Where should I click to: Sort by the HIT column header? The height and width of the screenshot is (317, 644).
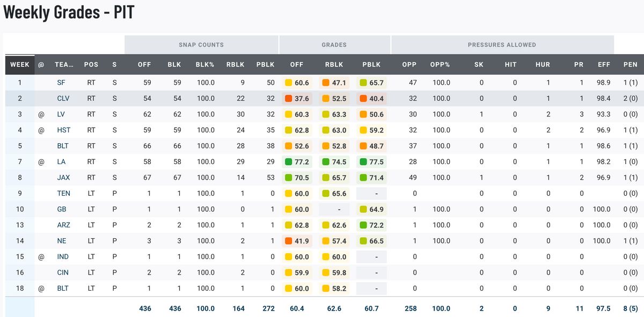(510, 64)
